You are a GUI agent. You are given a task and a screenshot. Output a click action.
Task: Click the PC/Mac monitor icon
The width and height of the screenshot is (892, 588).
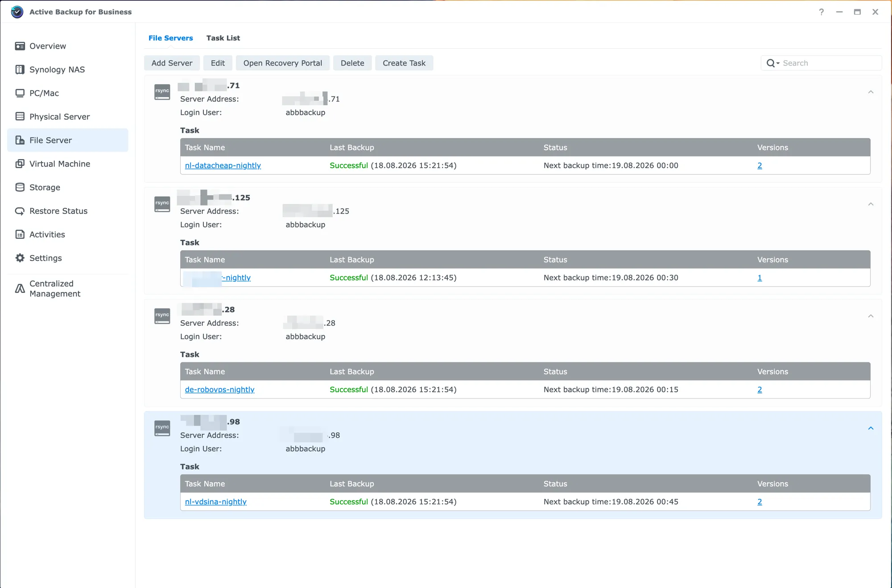20,93
